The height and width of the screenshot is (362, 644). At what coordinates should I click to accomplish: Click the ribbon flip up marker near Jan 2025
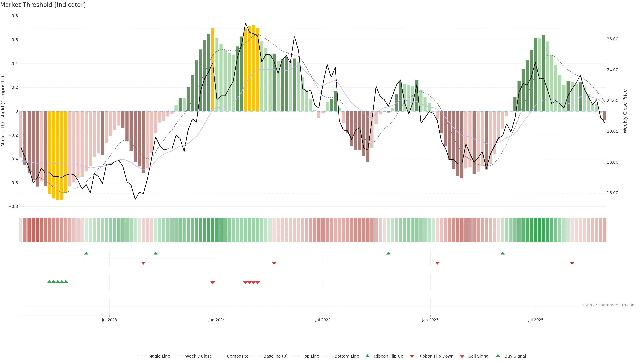point(388,253)
